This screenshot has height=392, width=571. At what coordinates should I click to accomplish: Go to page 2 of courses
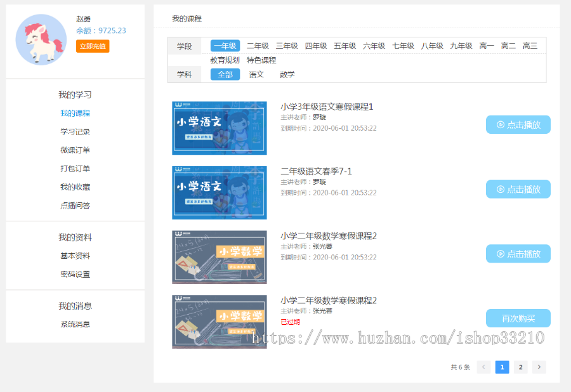[520, 367]
